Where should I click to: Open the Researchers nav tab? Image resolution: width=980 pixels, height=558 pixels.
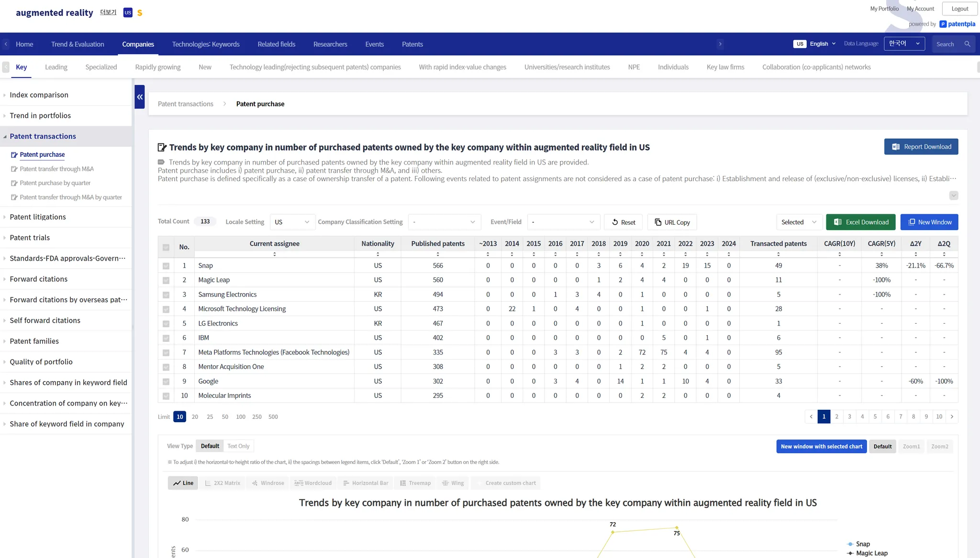click(x=330, y=44)
